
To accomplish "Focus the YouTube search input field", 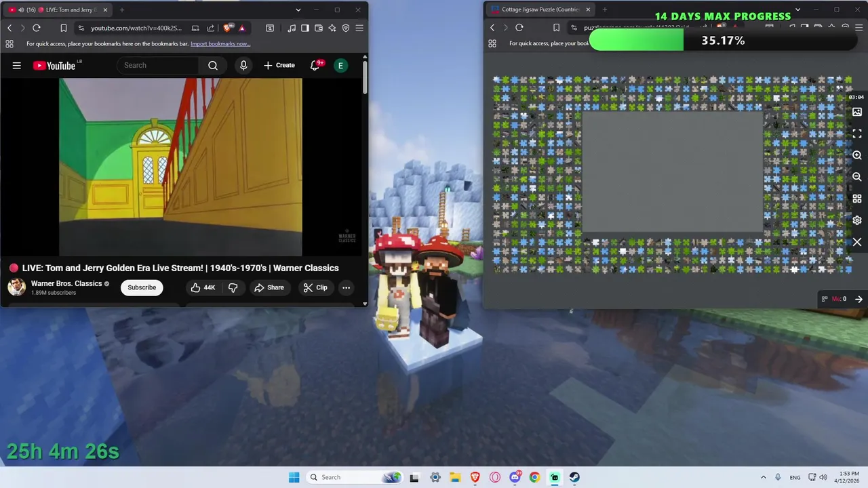I will pos(158,66).
